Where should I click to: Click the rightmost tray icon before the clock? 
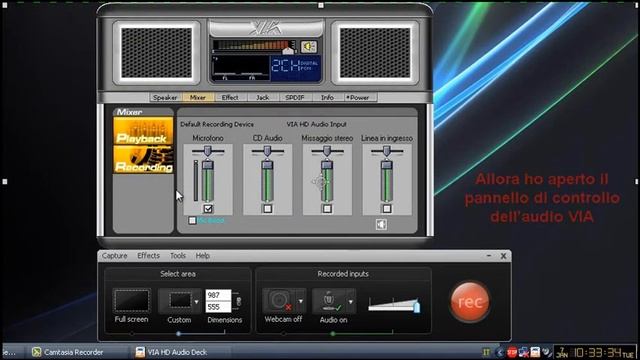[547, 352]
